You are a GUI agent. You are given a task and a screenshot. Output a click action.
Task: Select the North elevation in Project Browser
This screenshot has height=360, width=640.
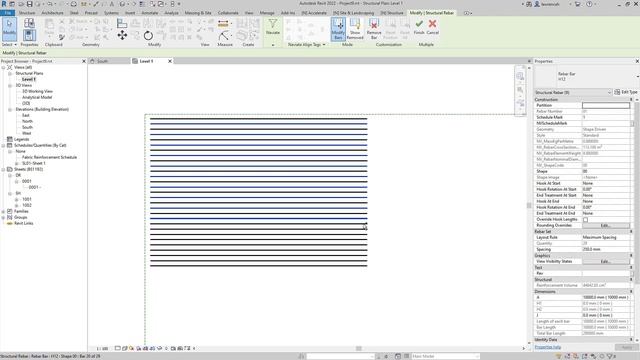27,121
